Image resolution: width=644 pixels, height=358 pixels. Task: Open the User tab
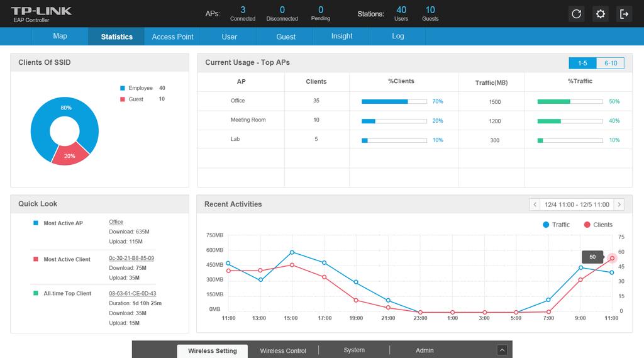pos(229,36)
